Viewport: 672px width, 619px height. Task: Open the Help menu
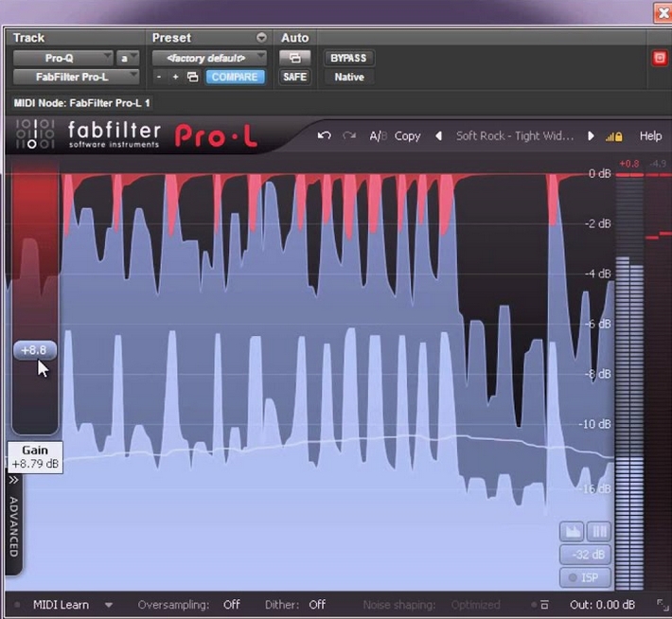click(x=650, y=136)
